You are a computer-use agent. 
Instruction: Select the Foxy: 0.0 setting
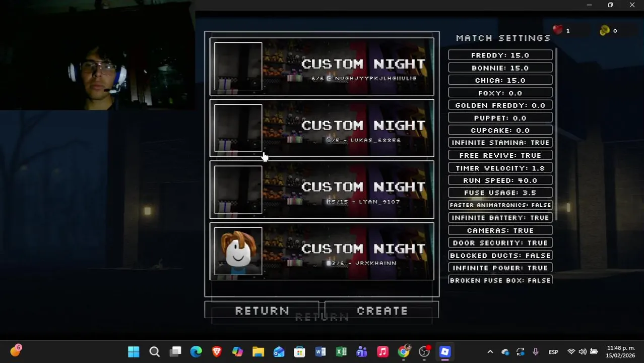click(x=500, y=93)
